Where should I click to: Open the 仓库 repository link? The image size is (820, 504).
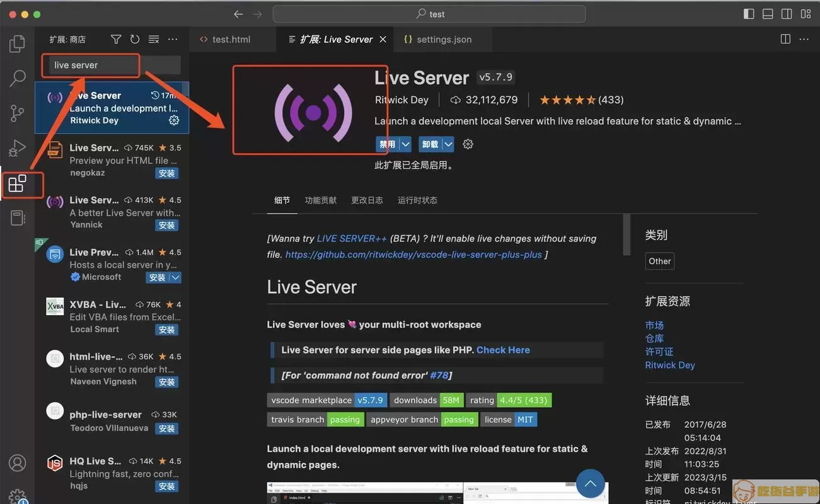tap(654, 338)
